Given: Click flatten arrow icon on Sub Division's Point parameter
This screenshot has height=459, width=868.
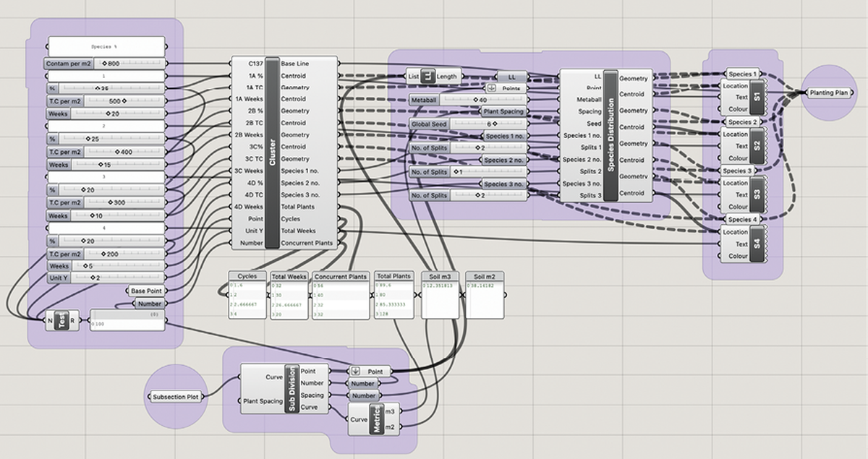Looking at the screenshot, I should tap(355, 372).
